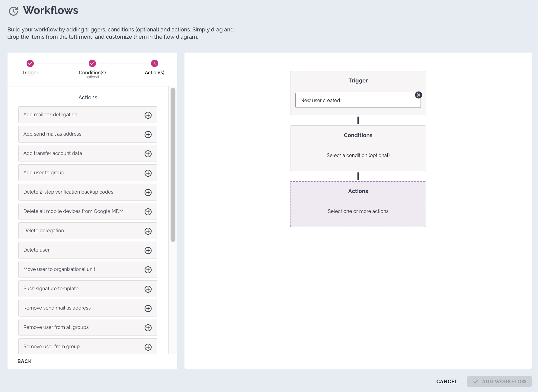Screen dimensions: 538x392
Task: Click plus icon for Add mailbox delegation
Action: pos(148,115)
